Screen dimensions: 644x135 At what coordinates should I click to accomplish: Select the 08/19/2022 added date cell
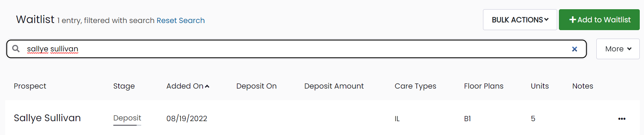coord(187,119)
